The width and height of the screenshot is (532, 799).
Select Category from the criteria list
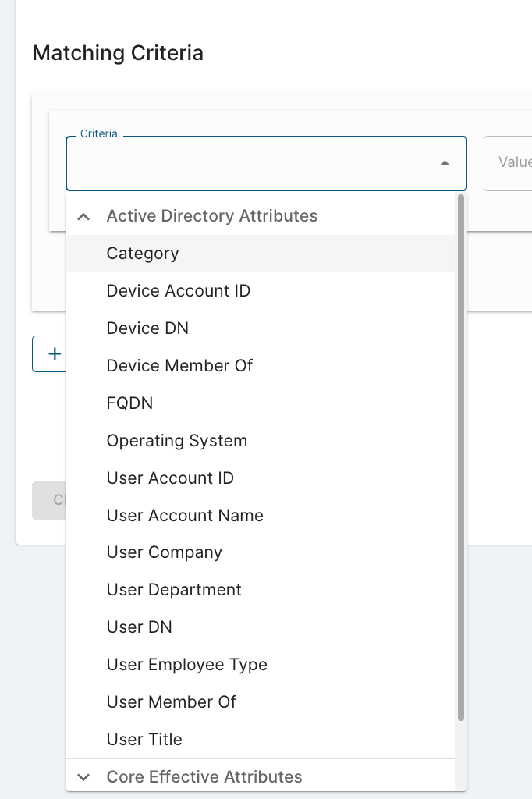[x=143, y=254]
